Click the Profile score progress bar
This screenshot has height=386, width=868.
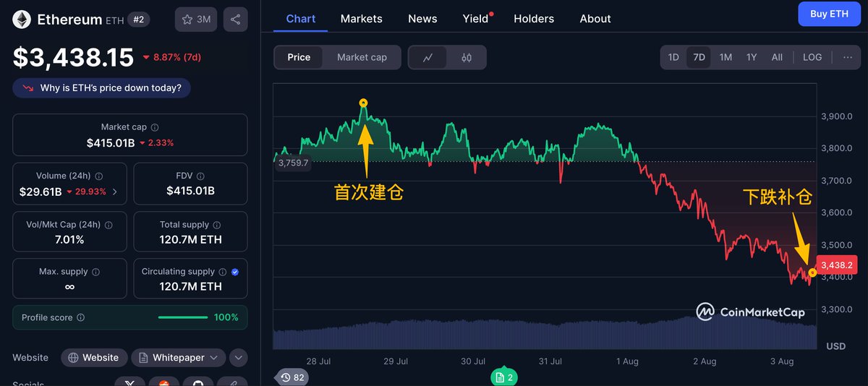coord(183,317)
